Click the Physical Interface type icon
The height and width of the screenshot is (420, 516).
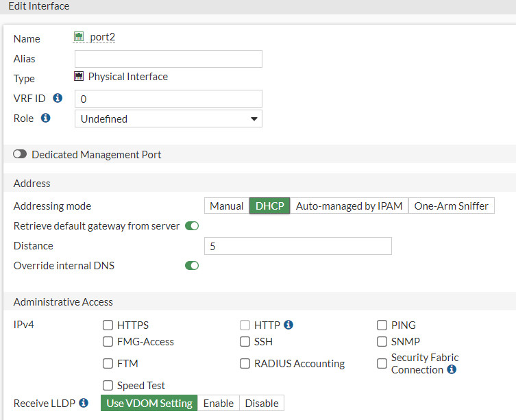click(79, 76)
